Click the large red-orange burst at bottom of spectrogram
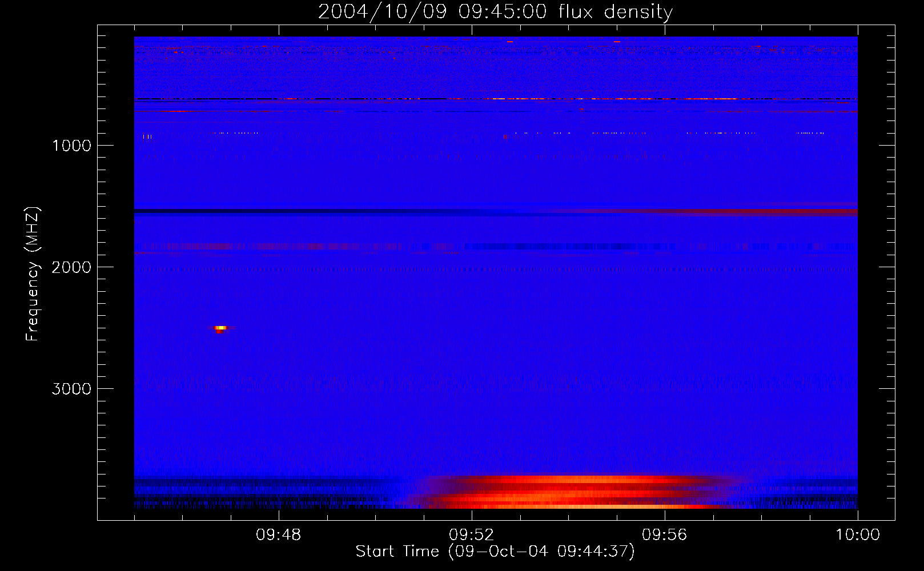This screenshot has width=924, height=571. [x=577, y=492]
